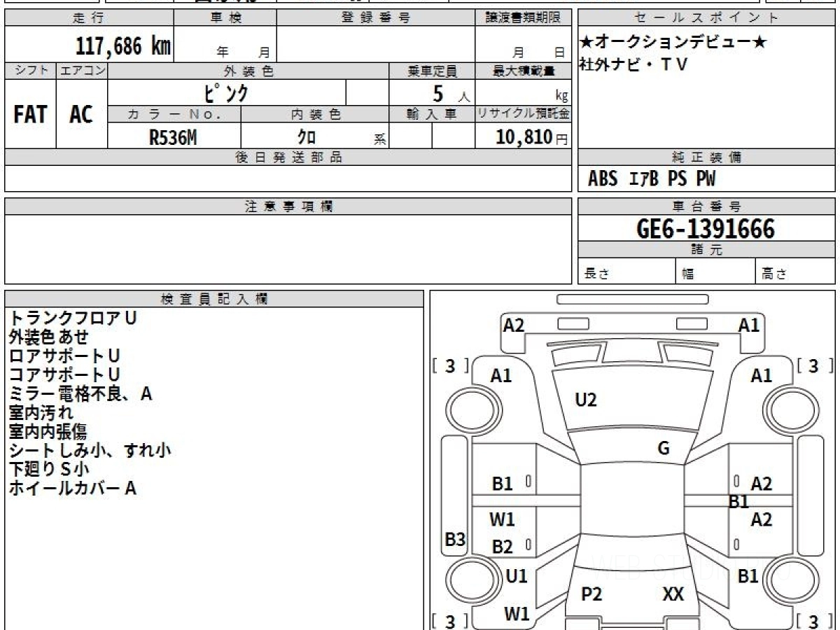The height and width of the screenshot is (630, 840).
Task: Click the カラーNo. header
Action: 174,114
